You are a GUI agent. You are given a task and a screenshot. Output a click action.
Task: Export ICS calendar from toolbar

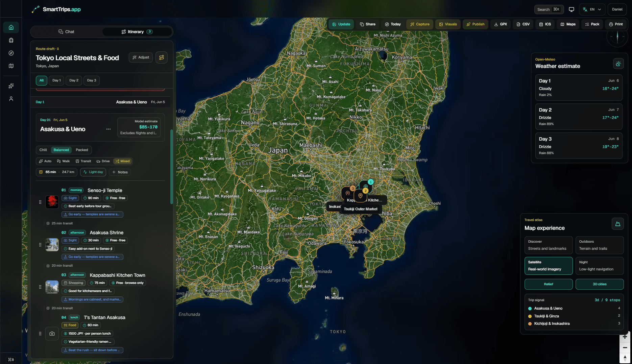click(545, 24)
